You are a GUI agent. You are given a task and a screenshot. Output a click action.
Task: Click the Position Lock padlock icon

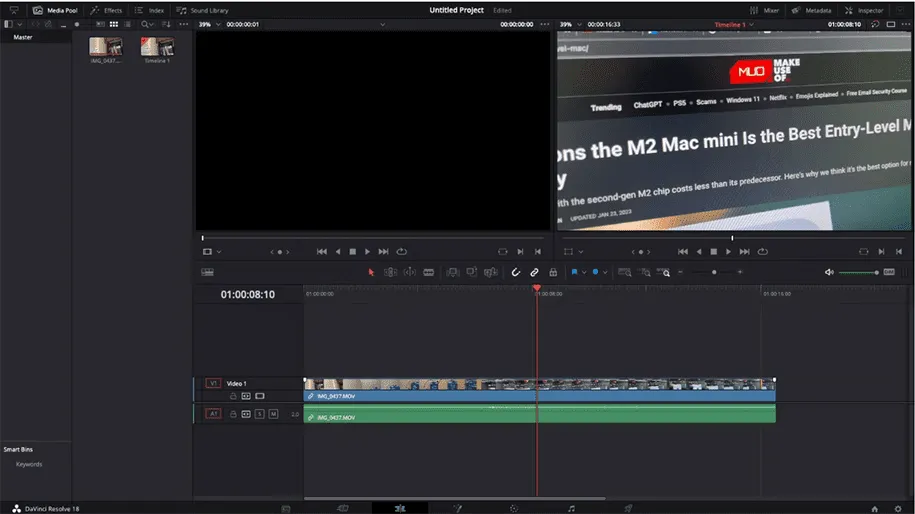(x=553, y=272)
